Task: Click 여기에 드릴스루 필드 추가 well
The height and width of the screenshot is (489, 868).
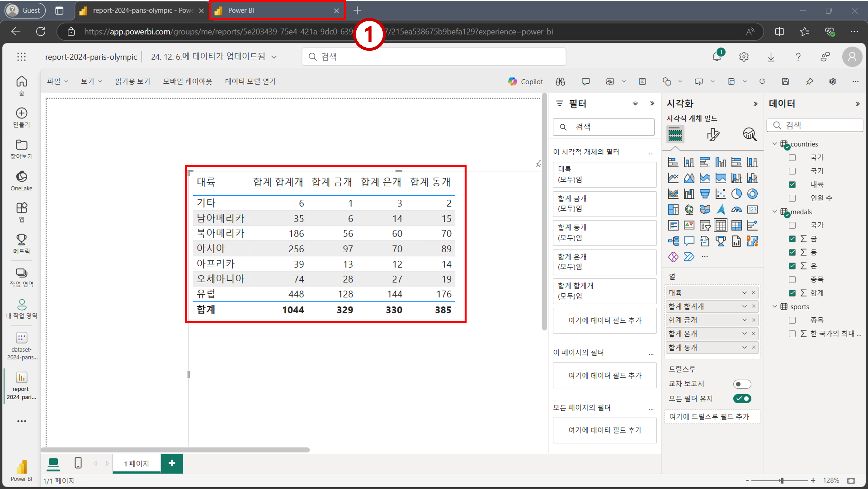Action: (712, 417)
